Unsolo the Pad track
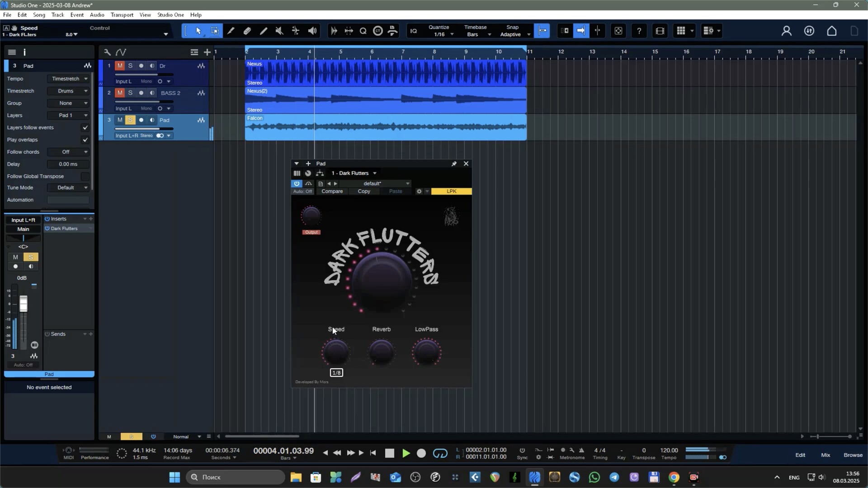 point(130,120)
